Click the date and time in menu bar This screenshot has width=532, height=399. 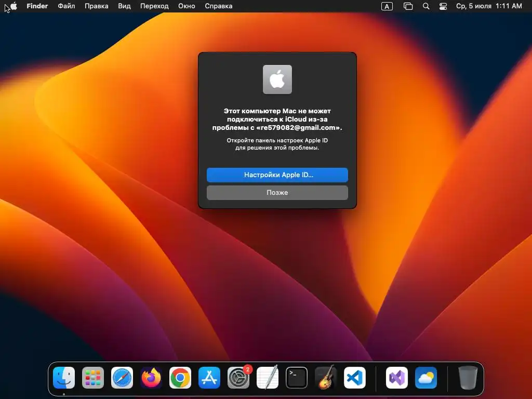click(489, 6)
